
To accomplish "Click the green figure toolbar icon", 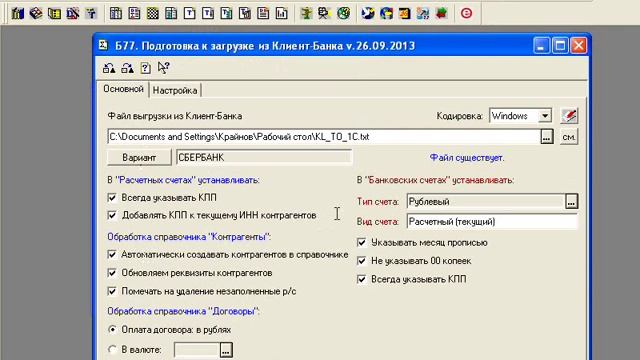I will 306,13.
